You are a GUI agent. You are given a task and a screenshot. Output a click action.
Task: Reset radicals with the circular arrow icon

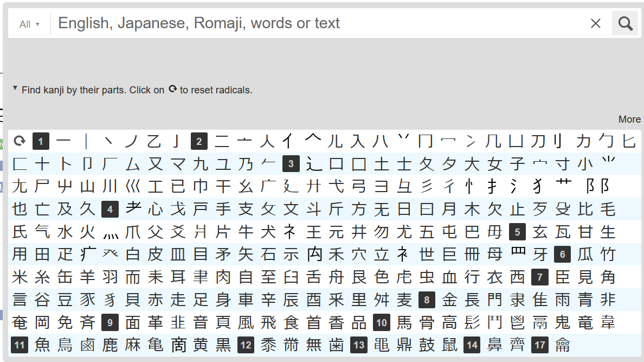(x=20, y=141)
